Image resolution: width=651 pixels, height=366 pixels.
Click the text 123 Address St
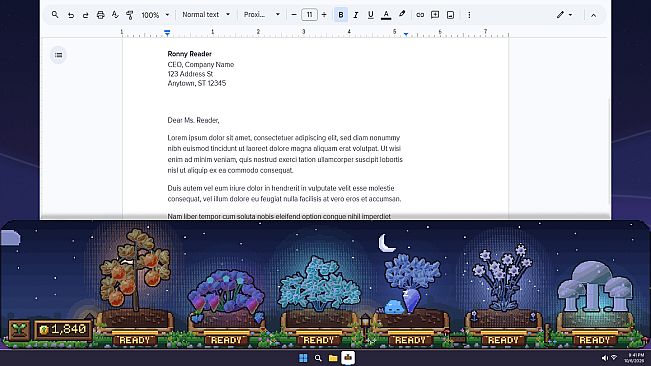[x=190, y=74]
